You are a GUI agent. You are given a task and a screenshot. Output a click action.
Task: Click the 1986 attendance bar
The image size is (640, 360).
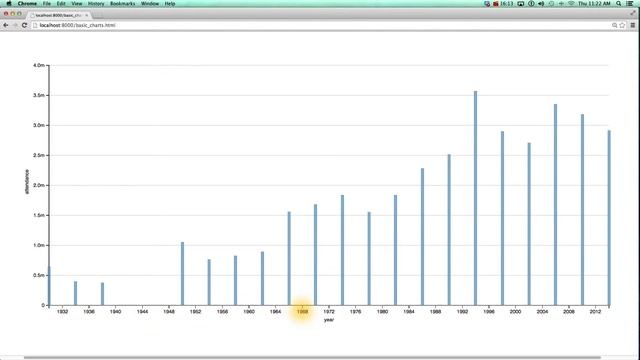coord(422,237)
